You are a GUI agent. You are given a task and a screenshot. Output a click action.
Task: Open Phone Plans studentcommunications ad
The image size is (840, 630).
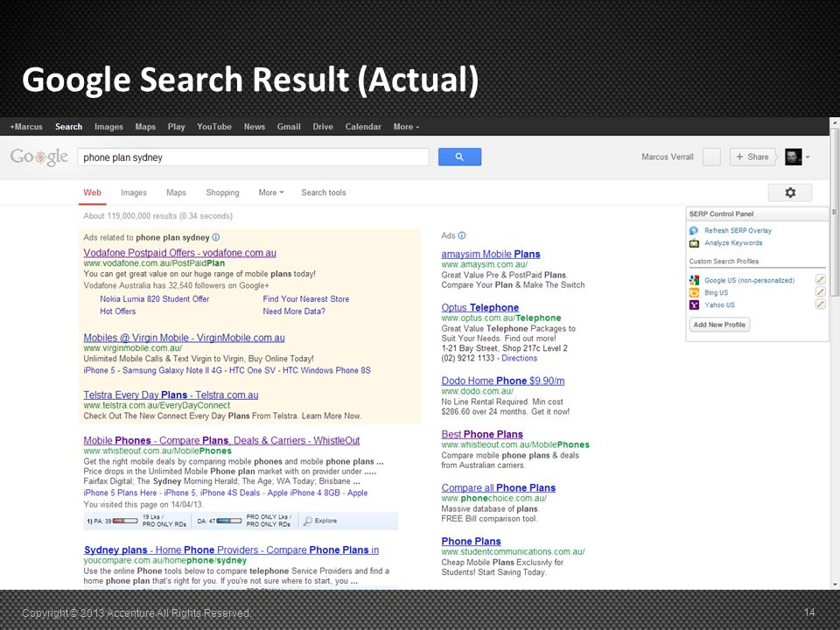pos(472,541)
